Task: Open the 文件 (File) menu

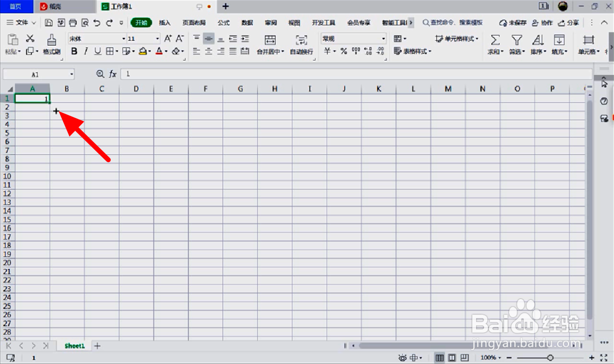Action: pyautogui.click(x=22, y=23)
